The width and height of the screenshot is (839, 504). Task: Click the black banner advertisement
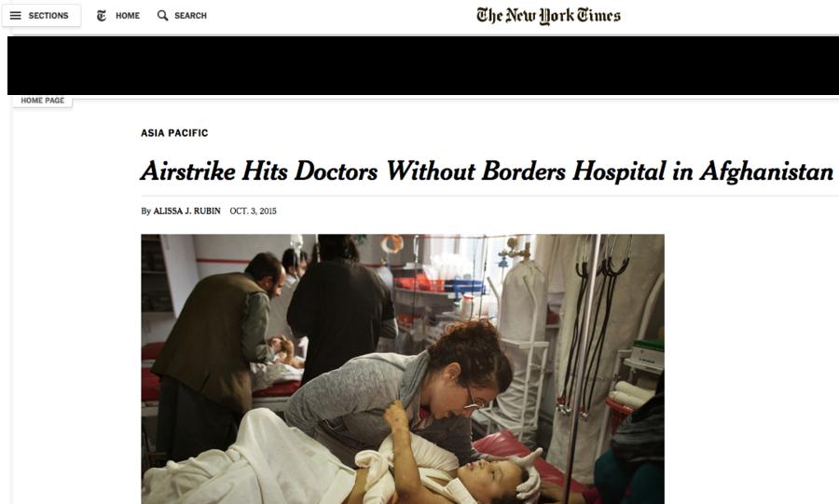point(423,66)
